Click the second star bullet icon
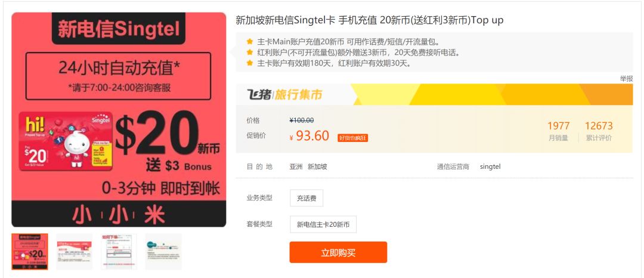 point(250,52)
